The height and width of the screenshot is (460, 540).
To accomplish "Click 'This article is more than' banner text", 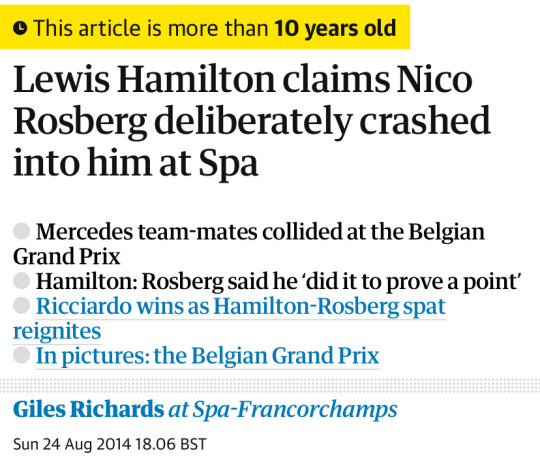I will coord(151,28).
